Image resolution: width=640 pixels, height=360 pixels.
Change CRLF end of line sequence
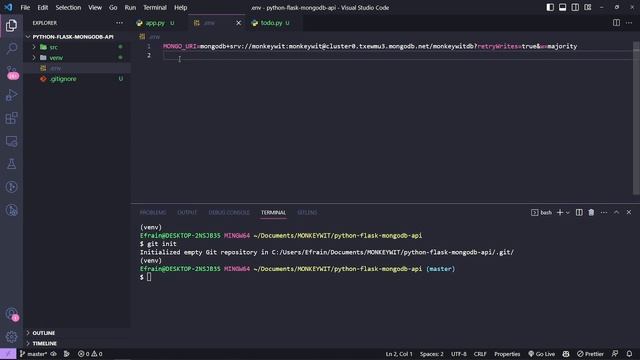pyautogui.click(x=480, y=354)
